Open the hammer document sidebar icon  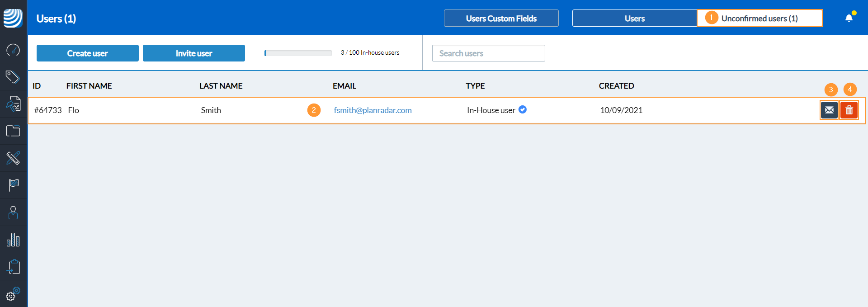13,104
